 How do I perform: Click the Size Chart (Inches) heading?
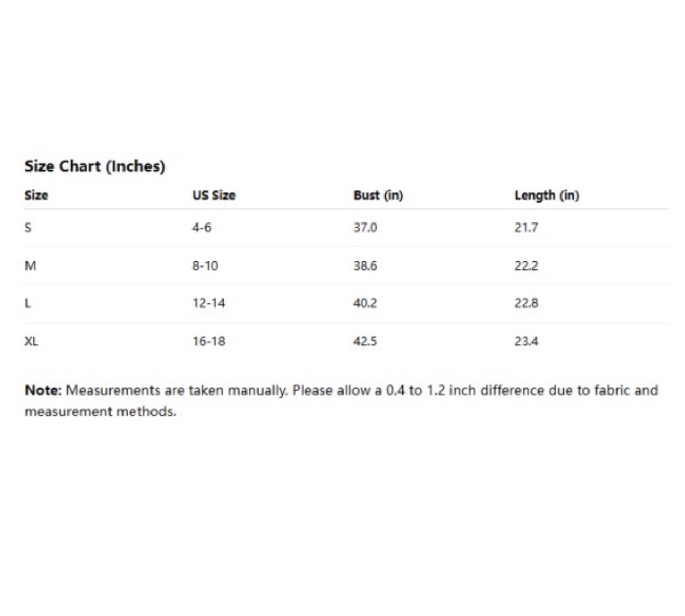click(95, 166)
